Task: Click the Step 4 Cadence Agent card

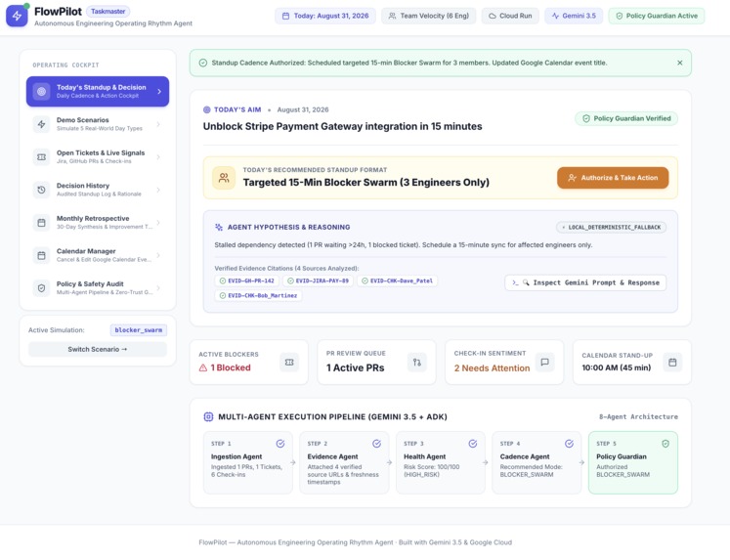Action: coord(537,462)
